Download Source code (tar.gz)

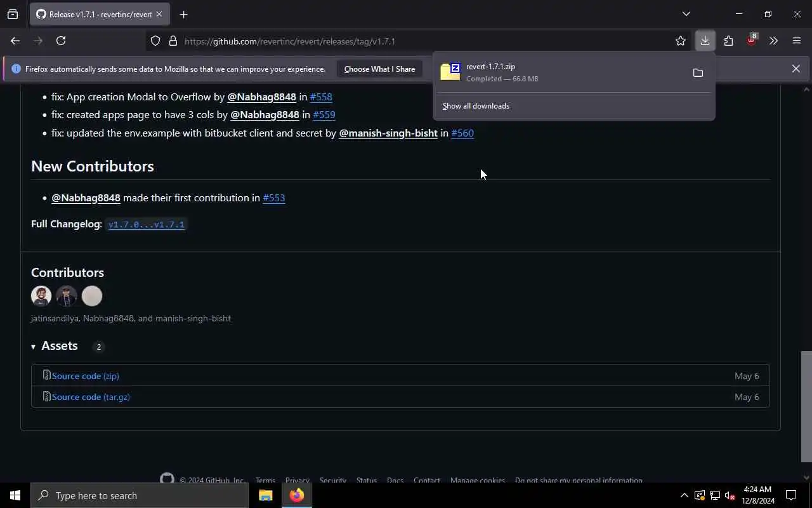91,397
